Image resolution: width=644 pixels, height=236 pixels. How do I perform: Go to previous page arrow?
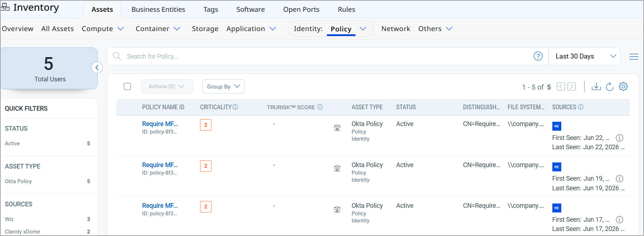point(561,86)
